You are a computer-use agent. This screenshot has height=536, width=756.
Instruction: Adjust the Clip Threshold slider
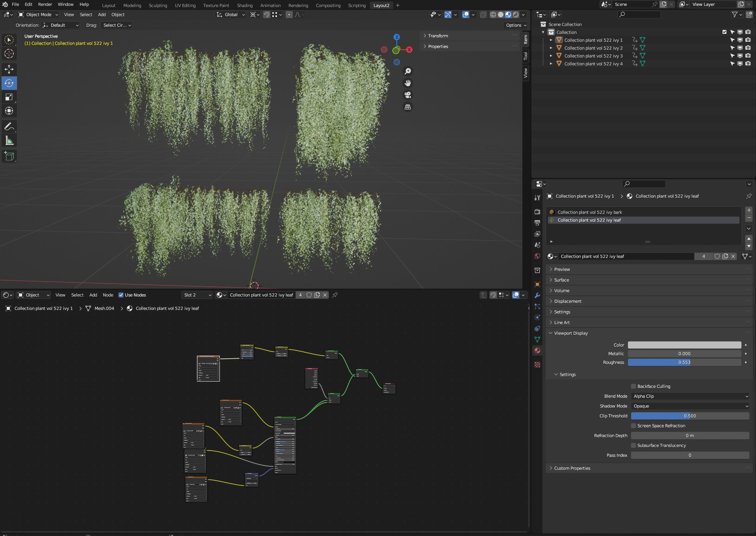(x=690, y=416)
